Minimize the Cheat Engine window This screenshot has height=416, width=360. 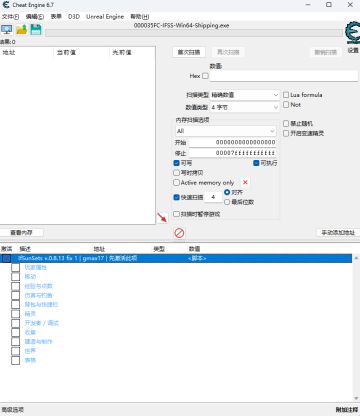pyautogui.click(x=308, y=5)
